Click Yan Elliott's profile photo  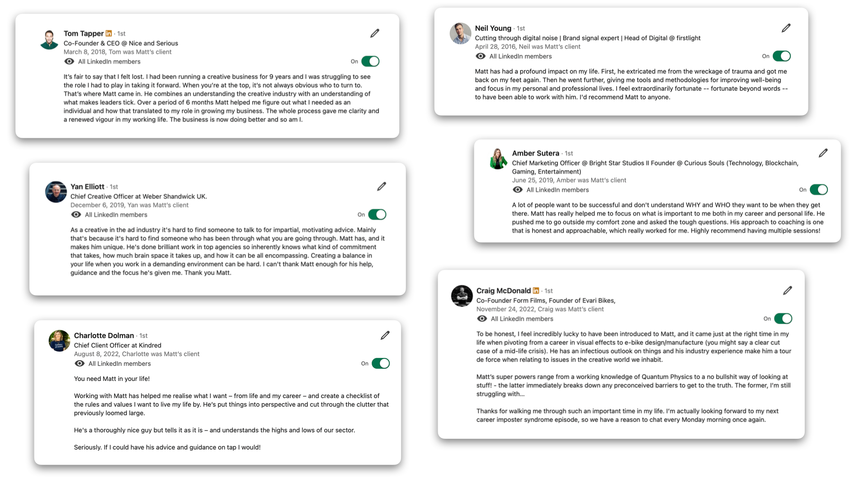pyautogui.click(x=56, y=192)
